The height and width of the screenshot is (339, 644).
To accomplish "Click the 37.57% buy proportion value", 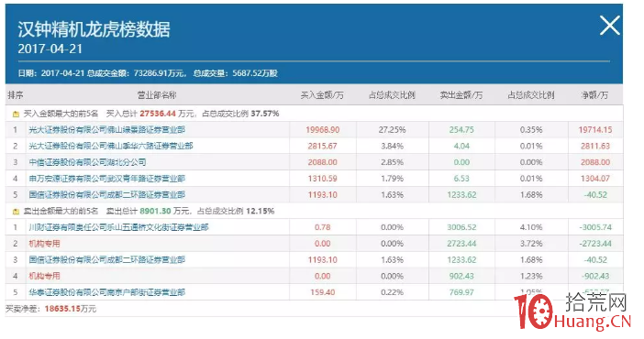I will coord(265,114).
